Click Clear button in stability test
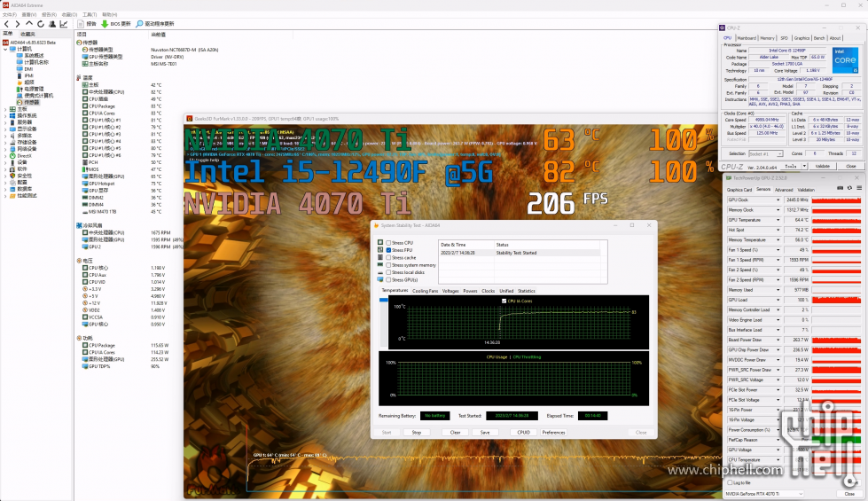The image size is (868, 501). click(455, 433)
